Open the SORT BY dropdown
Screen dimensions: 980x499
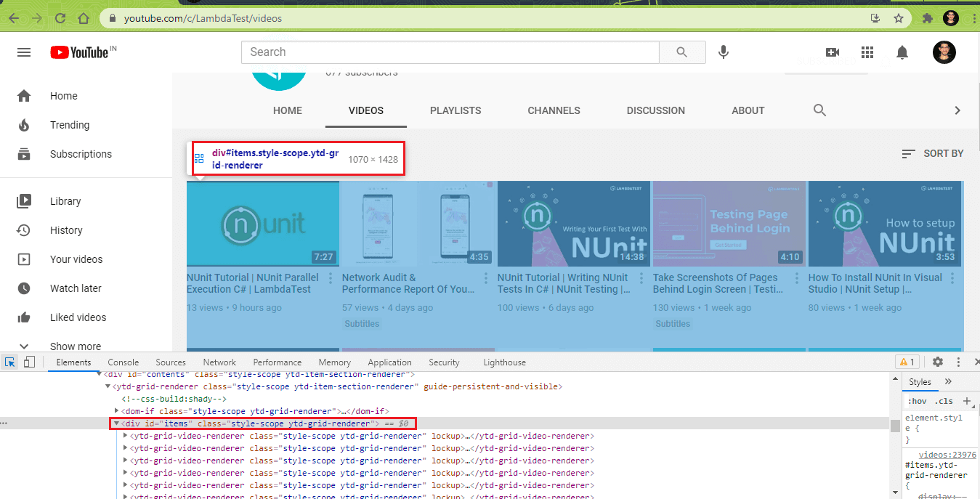point(932,153)
